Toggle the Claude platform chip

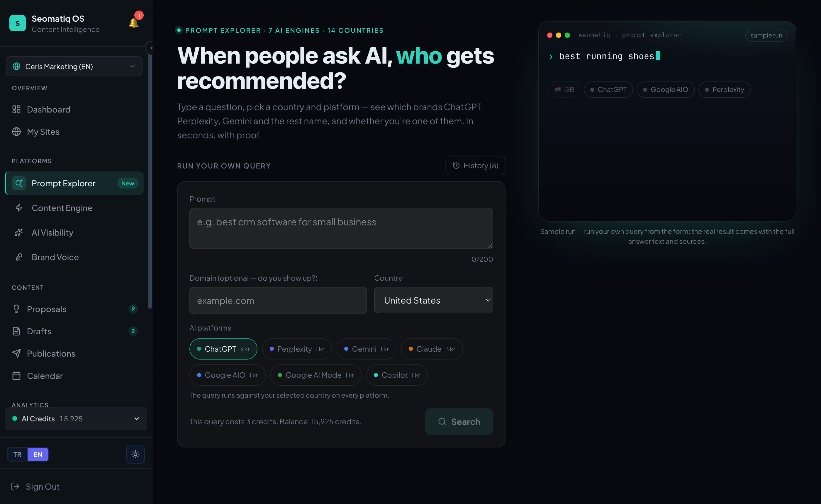coord(432,349)
